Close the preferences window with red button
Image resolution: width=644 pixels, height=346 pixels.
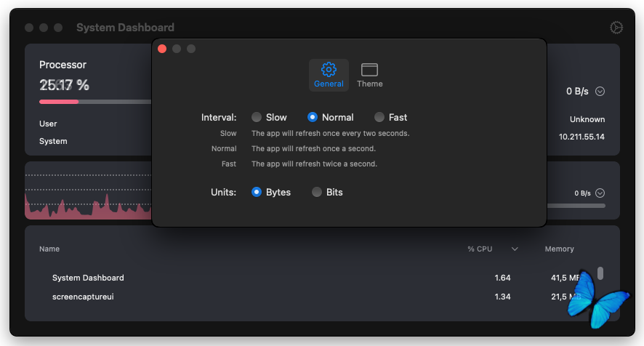tap(162, 49)
